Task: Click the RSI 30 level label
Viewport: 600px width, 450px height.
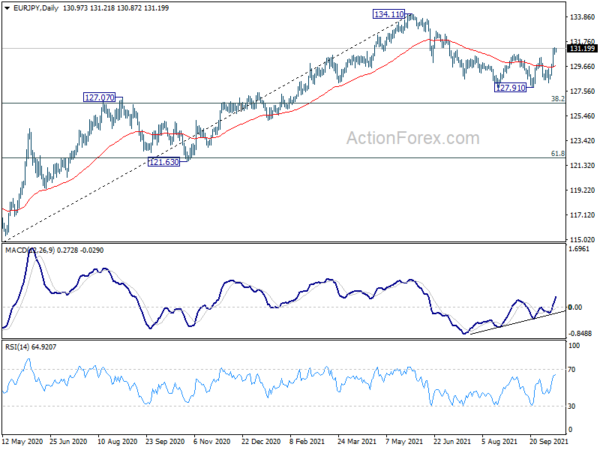Action: pyautogui.click(x=572, y=406)
